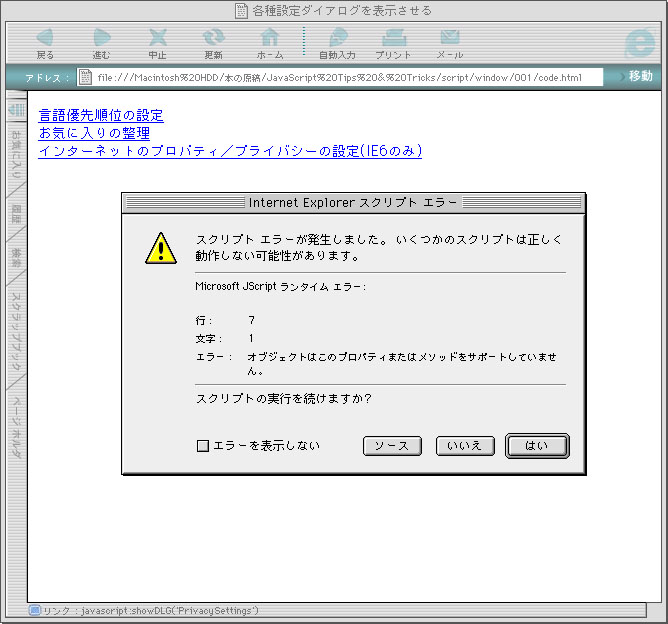Click the 中止 (Stop) toolbar icon
The width and height of the screenshot is (668, 624).
click(158, 43)
